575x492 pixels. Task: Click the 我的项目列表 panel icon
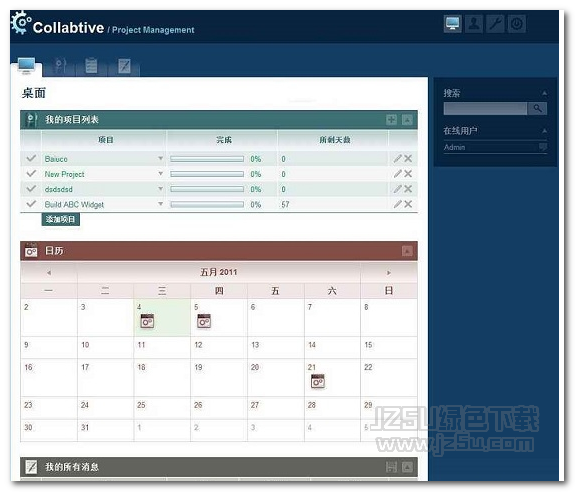(31, 120)
